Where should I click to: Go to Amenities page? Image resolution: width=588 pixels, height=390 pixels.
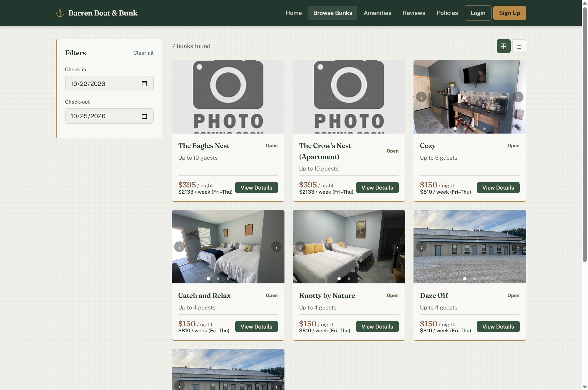pos(377,13)
